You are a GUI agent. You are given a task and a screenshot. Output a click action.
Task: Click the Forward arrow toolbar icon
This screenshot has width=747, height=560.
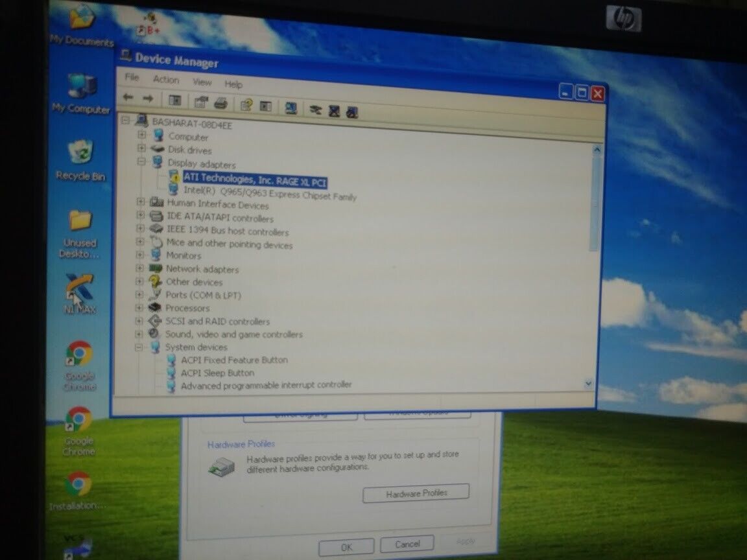coord(148,98)
